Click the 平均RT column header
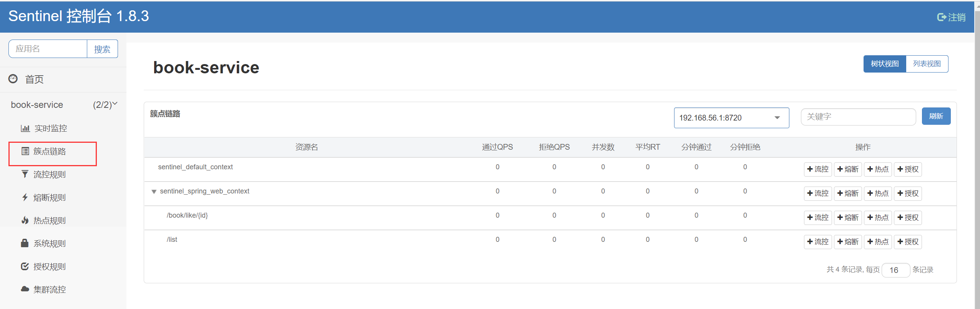 (648, 147)
